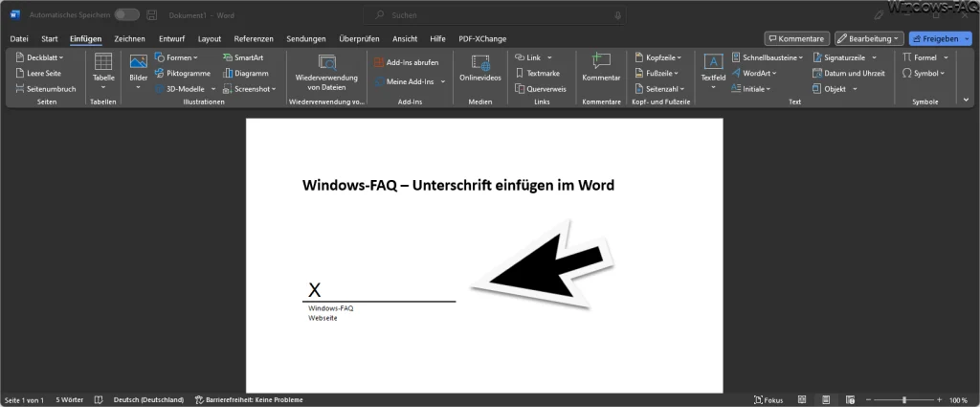Open the Hilfe tab

pyautogui.click(x=438, y=38)
